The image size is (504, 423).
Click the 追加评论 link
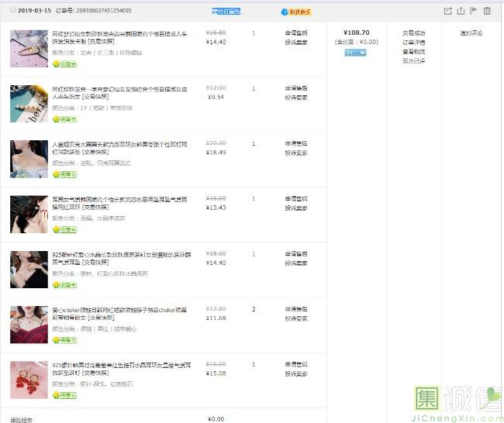coord(471,33)
